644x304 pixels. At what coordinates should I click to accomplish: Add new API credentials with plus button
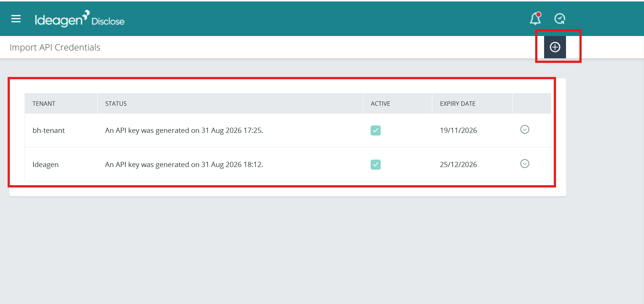coord(555,47)
